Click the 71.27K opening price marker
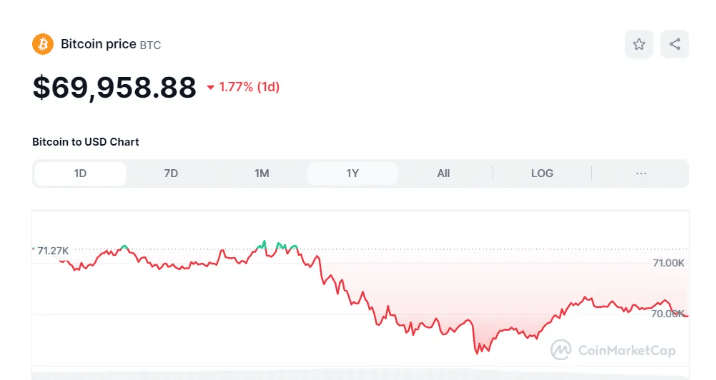This screenshot has width=716, height=380. point(53,251)
